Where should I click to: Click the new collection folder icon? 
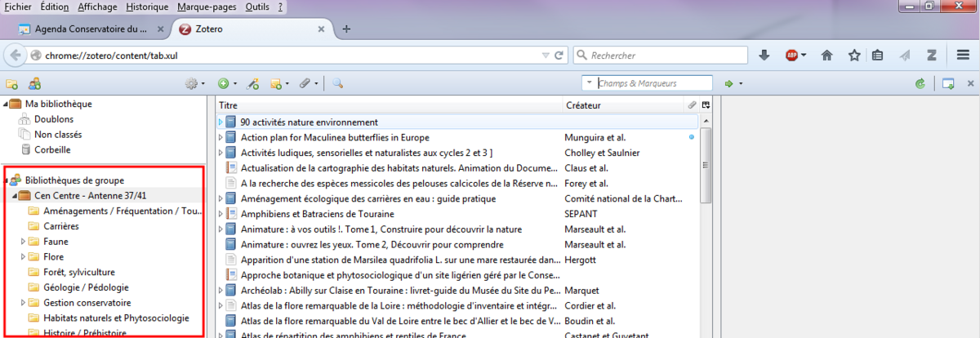12,83
